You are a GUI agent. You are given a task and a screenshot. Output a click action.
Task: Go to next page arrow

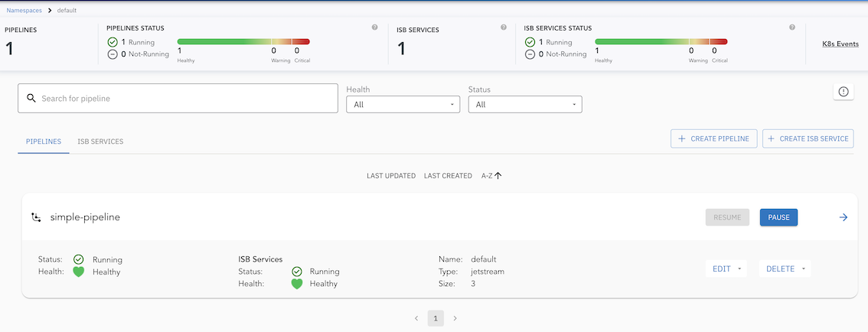455,318
